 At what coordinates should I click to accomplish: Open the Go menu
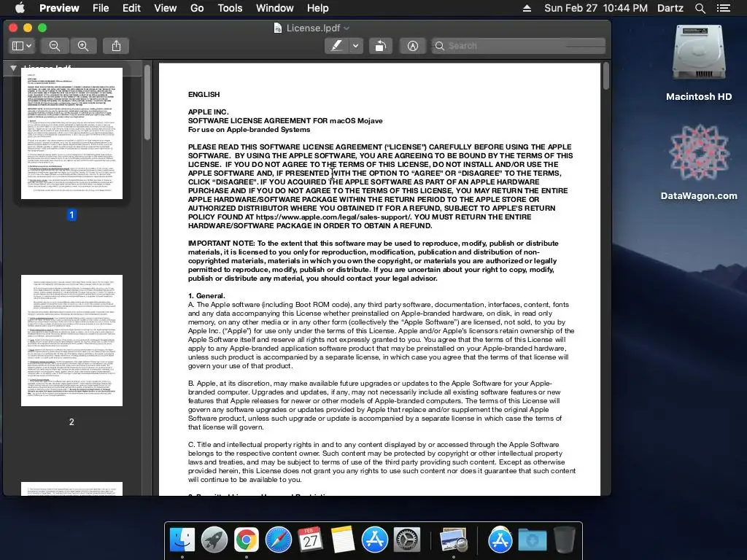(x=197, y=8)
